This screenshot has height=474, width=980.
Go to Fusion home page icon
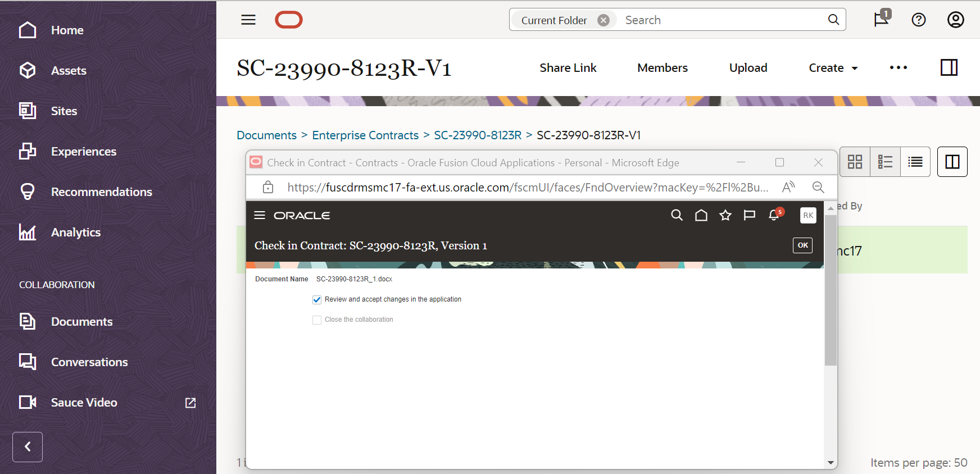coord(701,215)
